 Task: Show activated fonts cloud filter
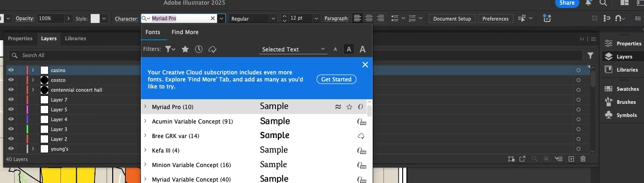[x=212, y=49]
